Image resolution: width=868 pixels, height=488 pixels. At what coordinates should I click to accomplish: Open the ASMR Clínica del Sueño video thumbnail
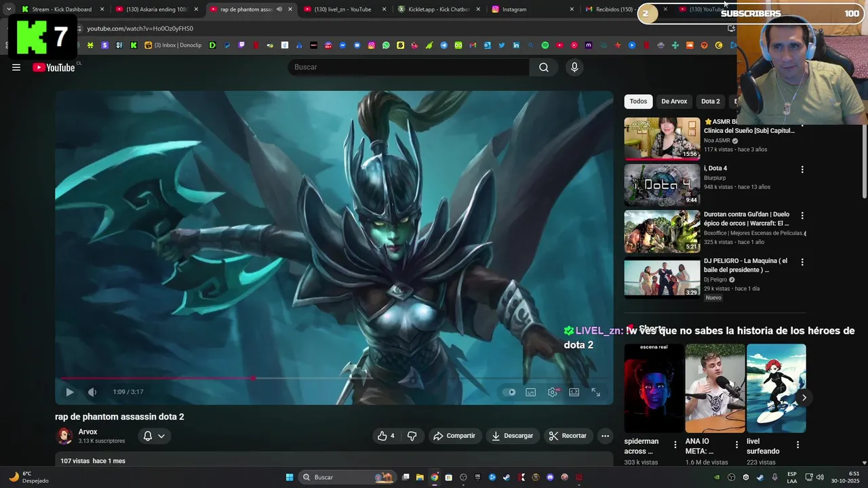662,138
